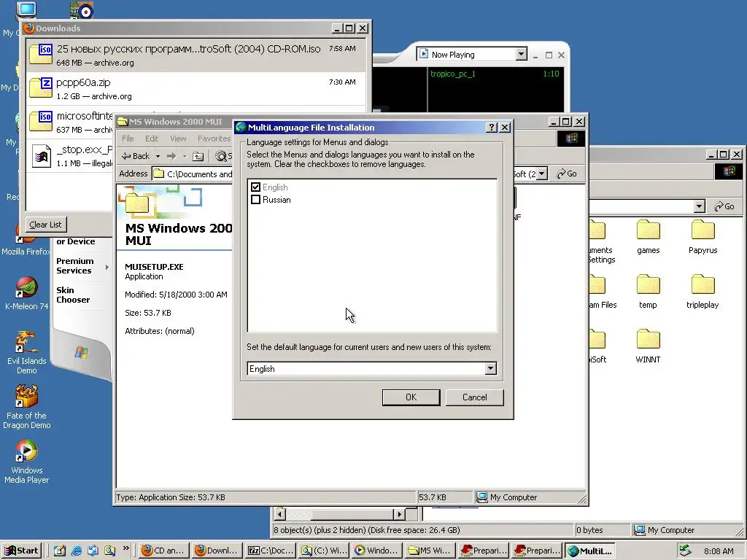The width and height of the screenshot is (747, 560).
Task: Open Skin Chooser in Media Player
Action: (73, 295)
